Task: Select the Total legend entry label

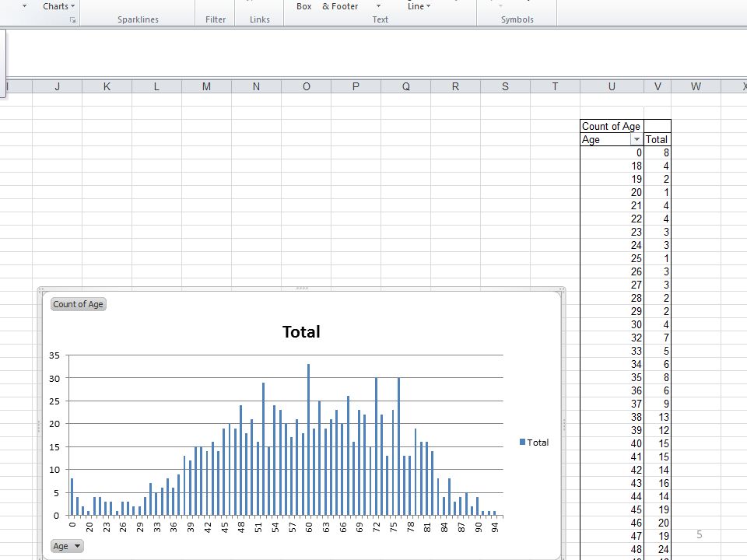Action: pyautogui.click(x=538, y=443)
